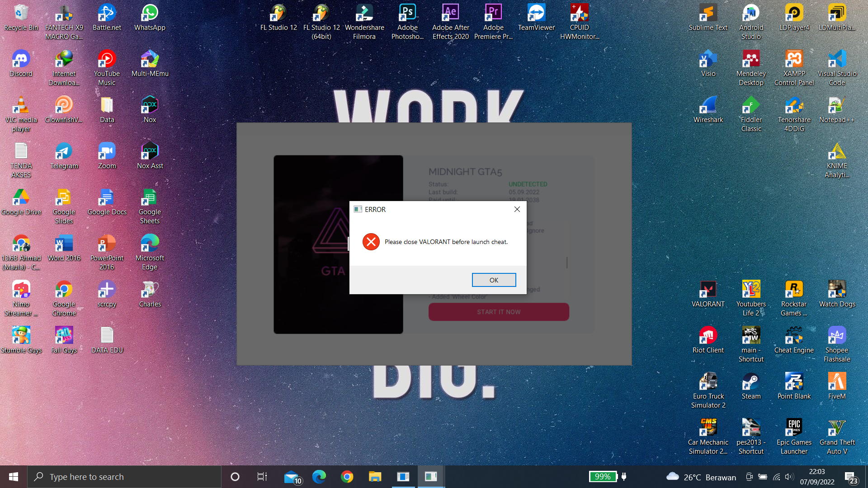Open the Discord desktop icon
Viewport: 868px width, 488px height.
pyautogui.click(x=21, y=63)
